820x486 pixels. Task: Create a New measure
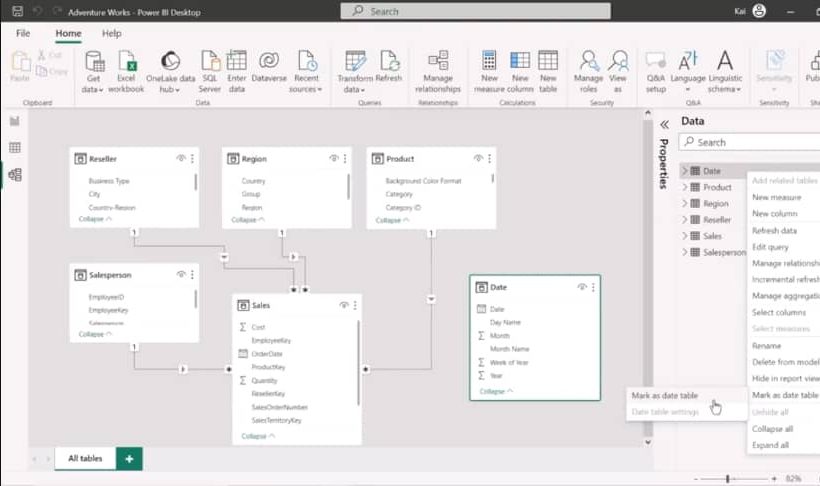[x=489, y=72]
